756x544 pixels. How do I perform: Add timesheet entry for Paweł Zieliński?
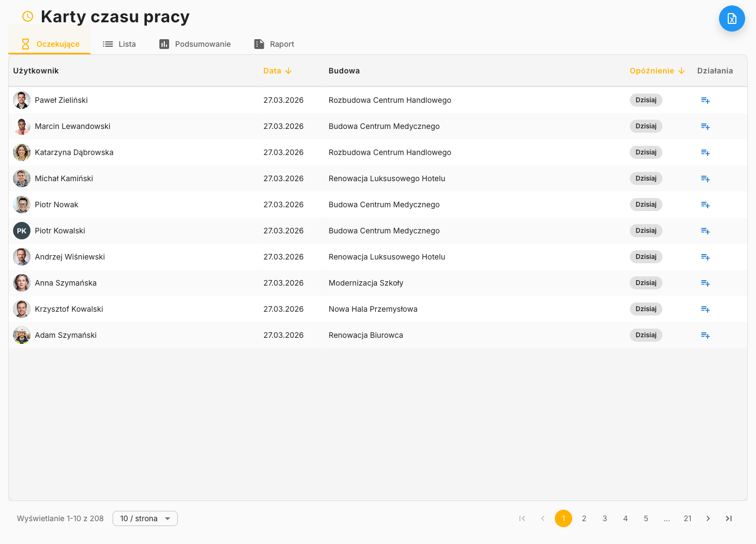(705, 100)
